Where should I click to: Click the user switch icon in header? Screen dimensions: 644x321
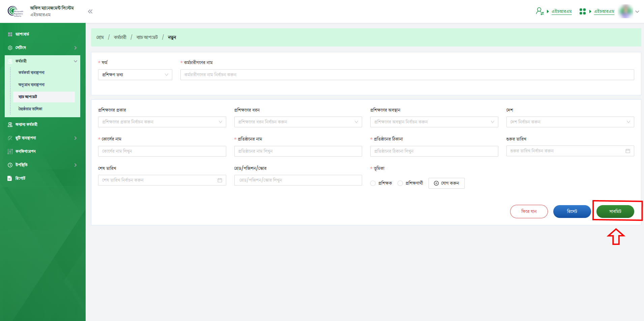pyautogui.click(x=539, y=11)
